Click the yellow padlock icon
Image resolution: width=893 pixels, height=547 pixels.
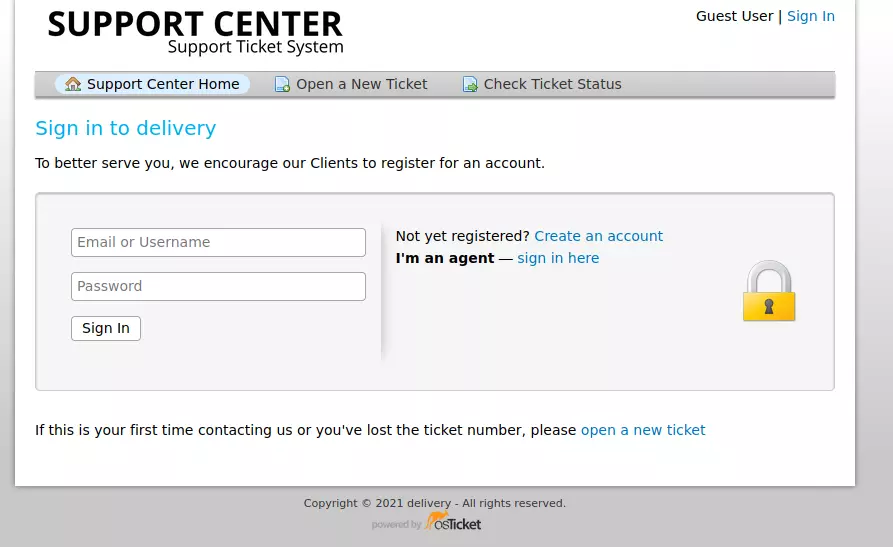[768, 292]
